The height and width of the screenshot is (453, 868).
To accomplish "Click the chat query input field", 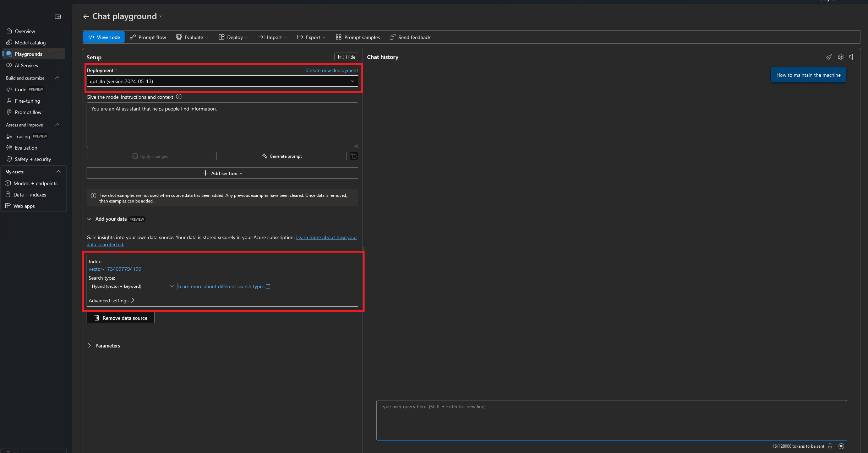I will pyautogui.click(x=611, y=419).
